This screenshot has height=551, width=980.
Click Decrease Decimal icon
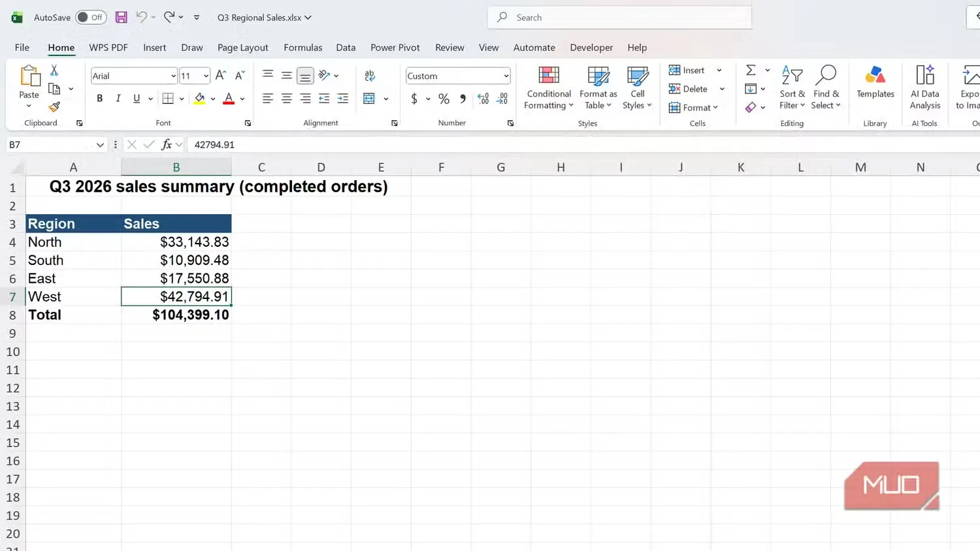point(502,99)
